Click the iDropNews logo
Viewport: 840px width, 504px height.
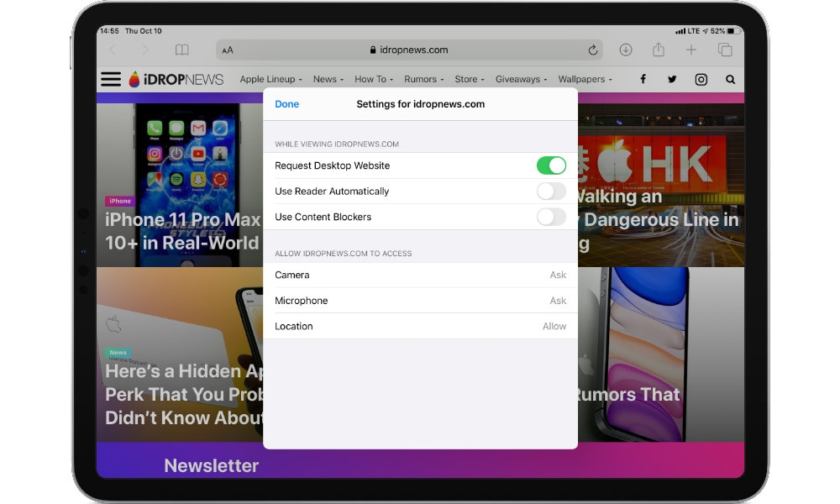coord(176,79)
